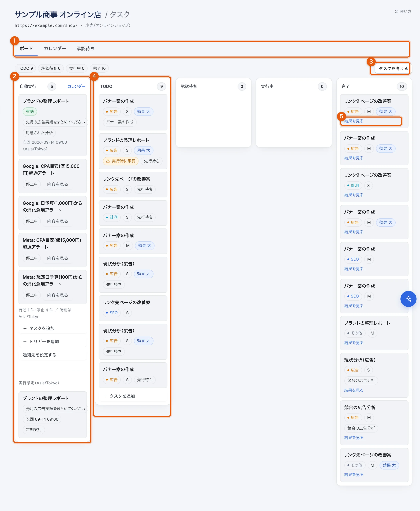Open カレンダー link in 自動実行 column
420x511 pixels.
(76, 86)
